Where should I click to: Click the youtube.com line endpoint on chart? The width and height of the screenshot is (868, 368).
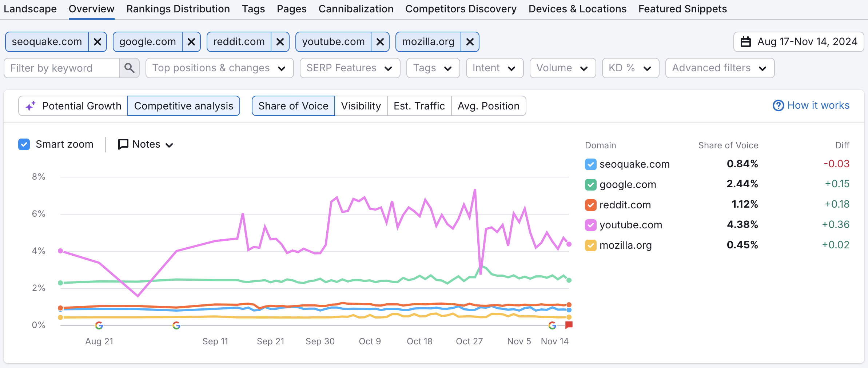[569, 244]
